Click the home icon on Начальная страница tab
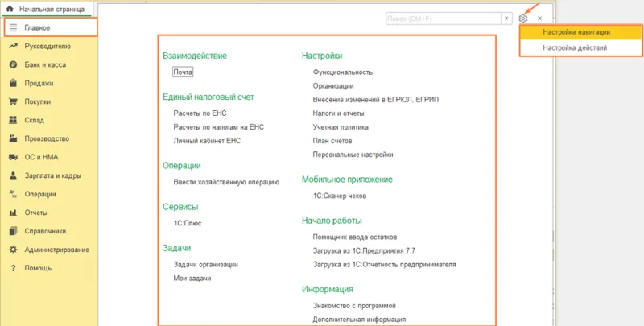Image resolution: width=644 pixels, height=326 pixels. tap(10, 9)
